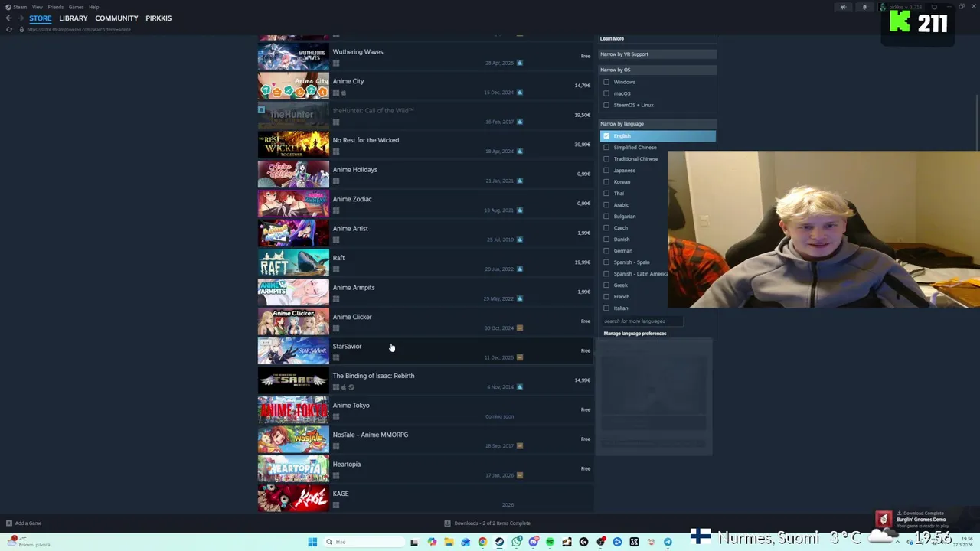Click the Steam taskbar icon
The width and height of the screenshot is (980, 551).
click(x=499, y=542)
